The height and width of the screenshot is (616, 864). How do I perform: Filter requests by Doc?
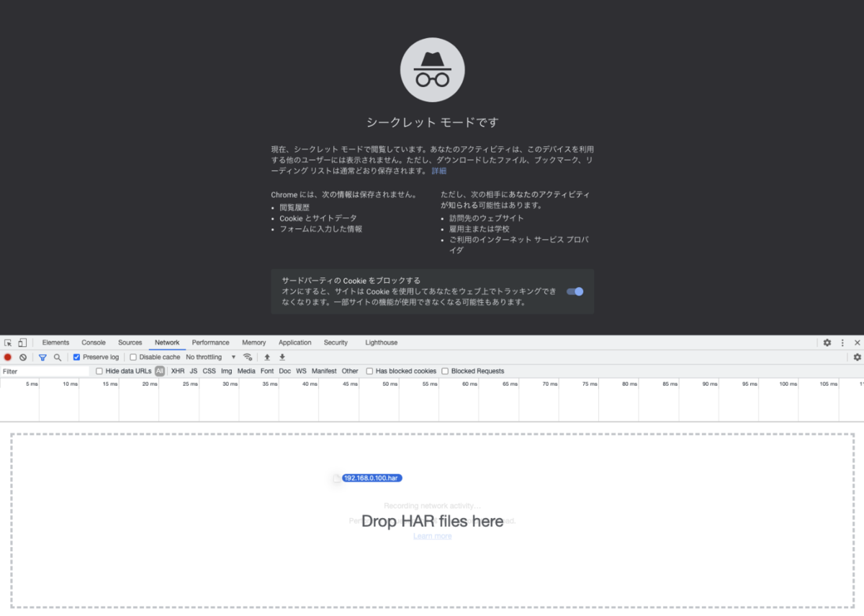coord(285,371)
